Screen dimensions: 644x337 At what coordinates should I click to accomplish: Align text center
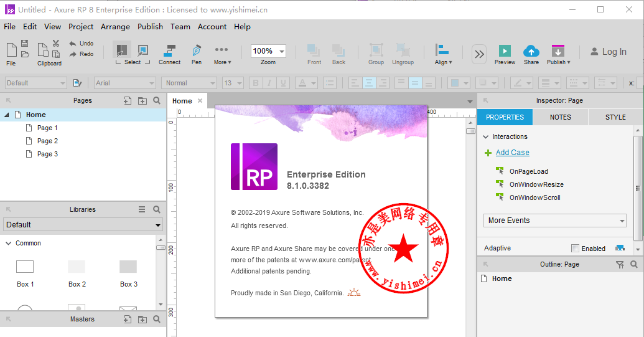coord(369,83)
